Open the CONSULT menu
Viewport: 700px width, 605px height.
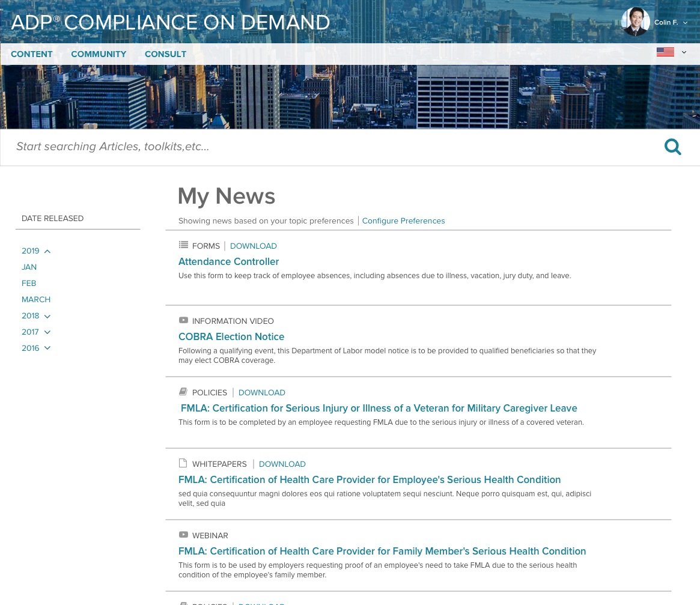coord(166,54)
